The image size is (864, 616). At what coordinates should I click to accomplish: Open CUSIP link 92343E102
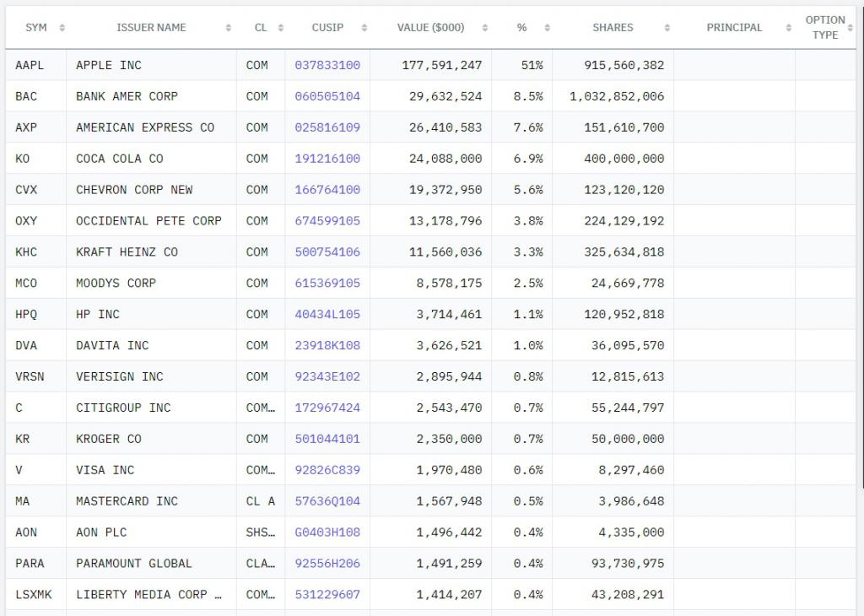coord(327,376)
